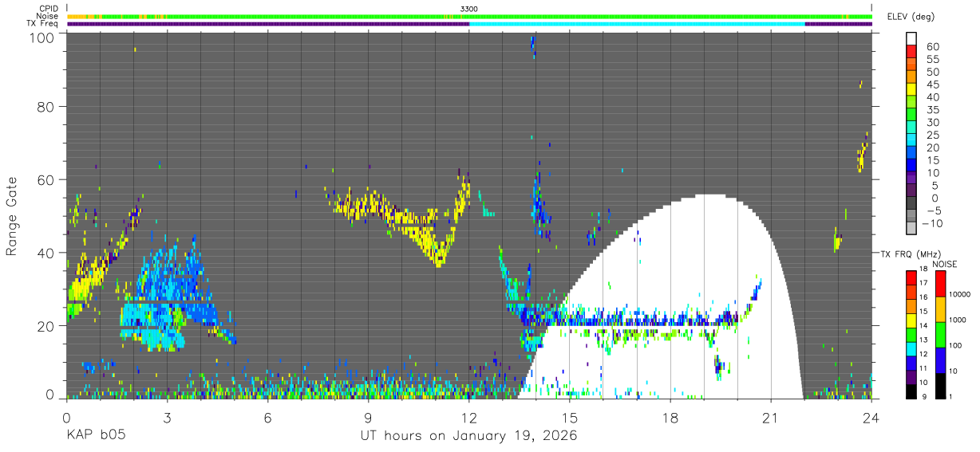Pick the black swatch in TX FRQ colorbar

point(911,391)
